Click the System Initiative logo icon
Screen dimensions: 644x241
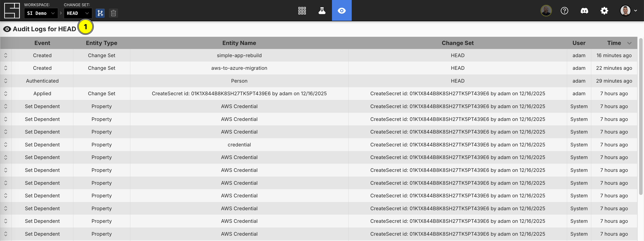[x=12, y=10]
